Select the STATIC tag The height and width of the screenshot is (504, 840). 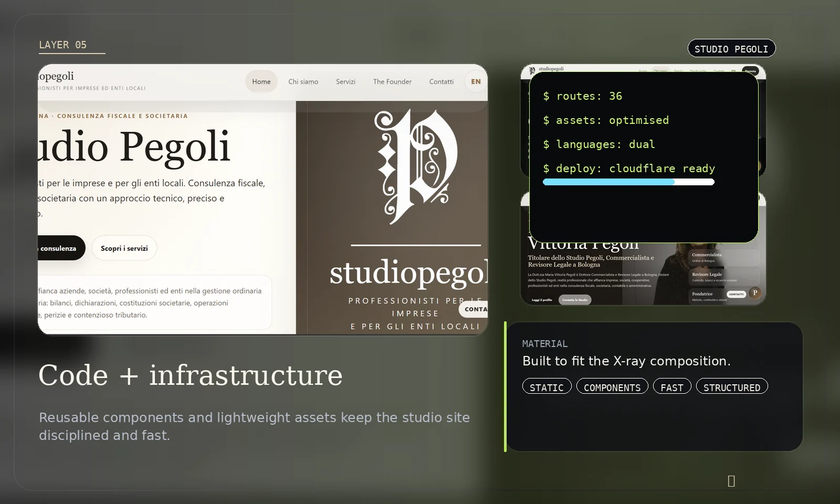[547, 387]
